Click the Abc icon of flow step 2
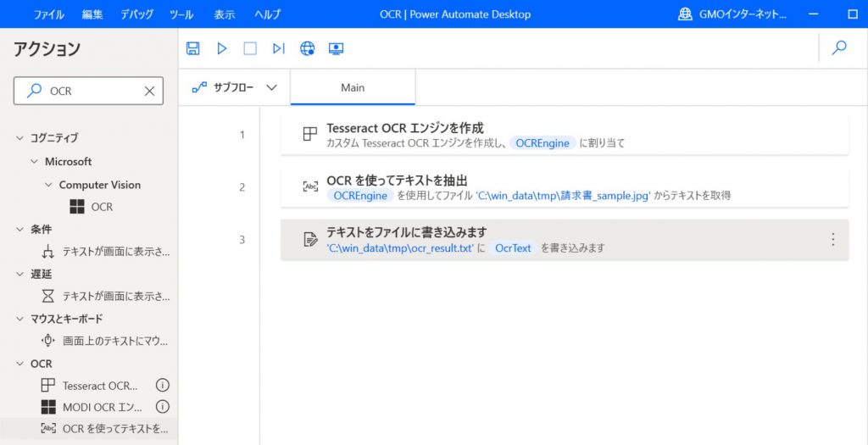The width and height of the screenshot is (868, 445). coord(310,186)
